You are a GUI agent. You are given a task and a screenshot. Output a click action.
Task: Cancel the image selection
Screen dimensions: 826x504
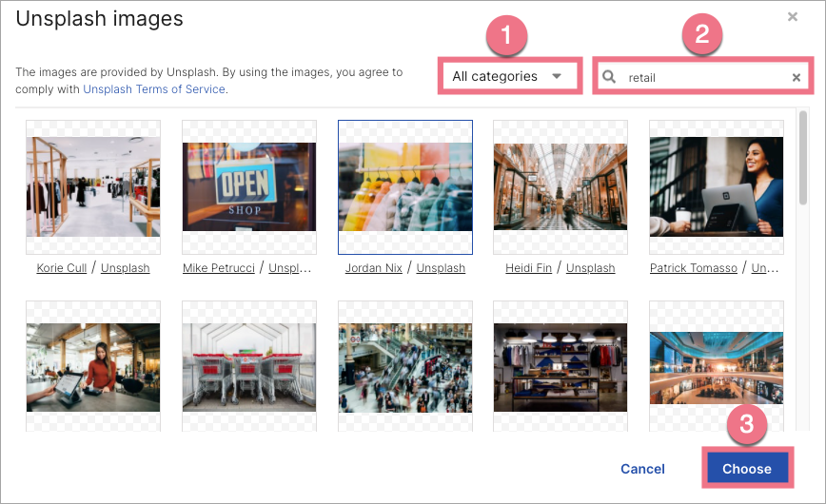point(642,469)
